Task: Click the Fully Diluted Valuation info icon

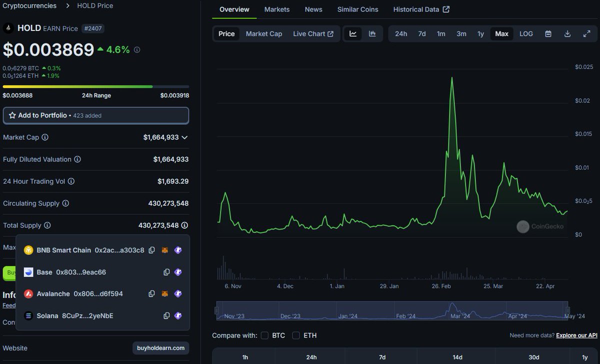Action: (x=77, y=159)
